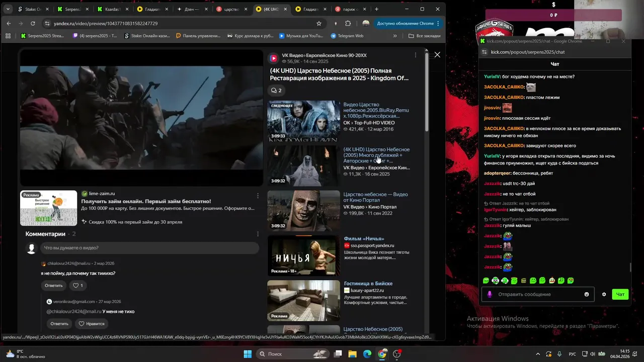Image resolution: width=644 pixels, height=362 pixels.
Task: Open the video options three-dot menu
Action: coord(415,55)
